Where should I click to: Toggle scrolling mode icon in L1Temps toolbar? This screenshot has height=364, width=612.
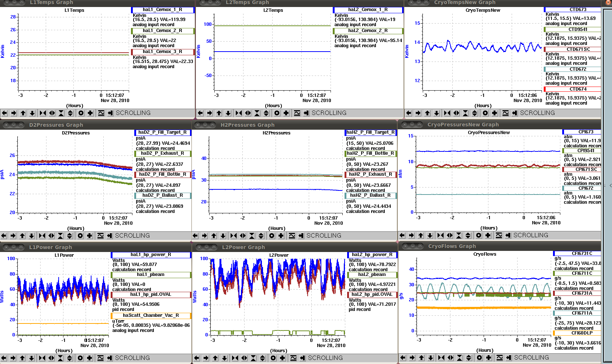(110, 113)
